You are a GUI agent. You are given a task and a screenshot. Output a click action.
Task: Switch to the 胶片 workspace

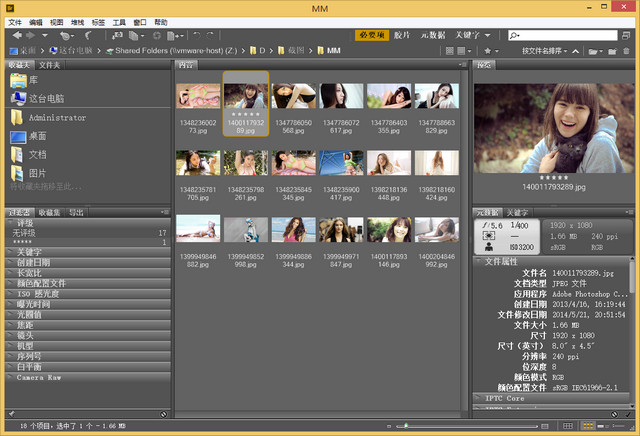tap(402, 35)
